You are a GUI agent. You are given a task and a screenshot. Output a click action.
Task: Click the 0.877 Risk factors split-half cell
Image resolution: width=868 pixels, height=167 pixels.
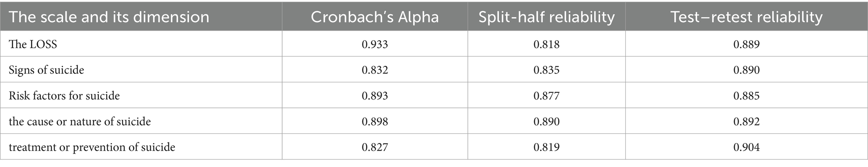[x=546, y=96]
